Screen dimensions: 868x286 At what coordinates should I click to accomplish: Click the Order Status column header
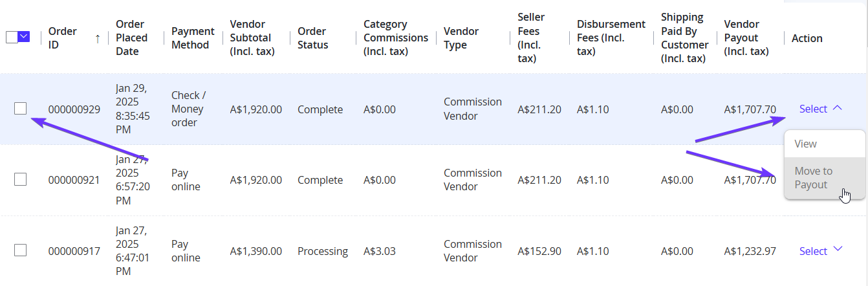pos(313,38)
